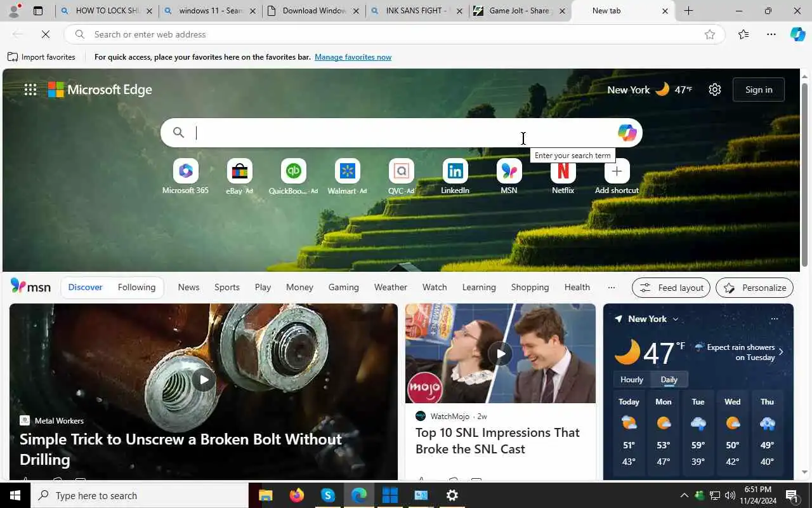Open the notification center icon
Screen dimensions: 812x508
tap(792, 495)
